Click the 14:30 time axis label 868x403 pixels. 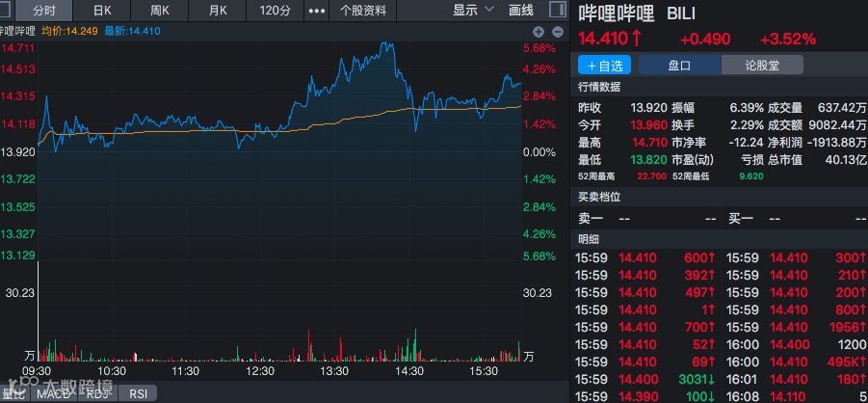[410, 371]
